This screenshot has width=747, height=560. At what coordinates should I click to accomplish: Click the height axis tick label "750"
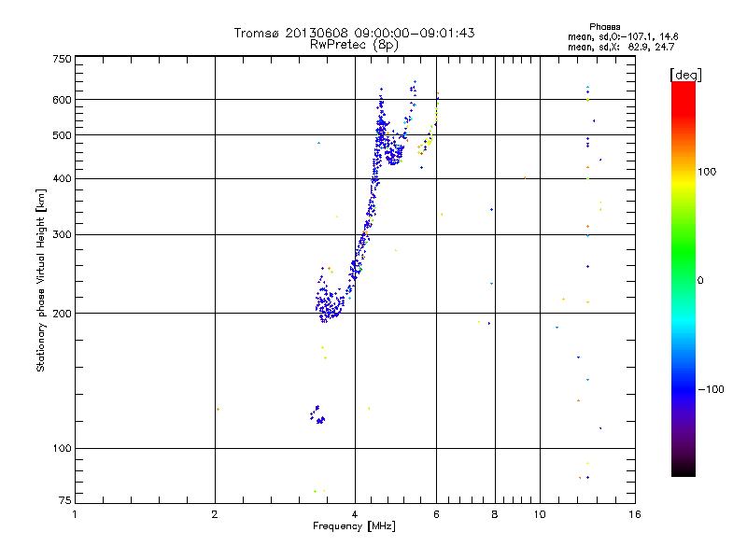[62, 59]
